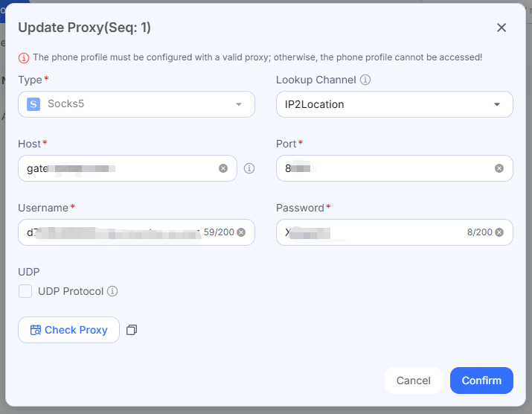Screen dimensions: 532x414
Task: Click the Update Proxy(Seq: 1) title
Action: click(85, 28)
